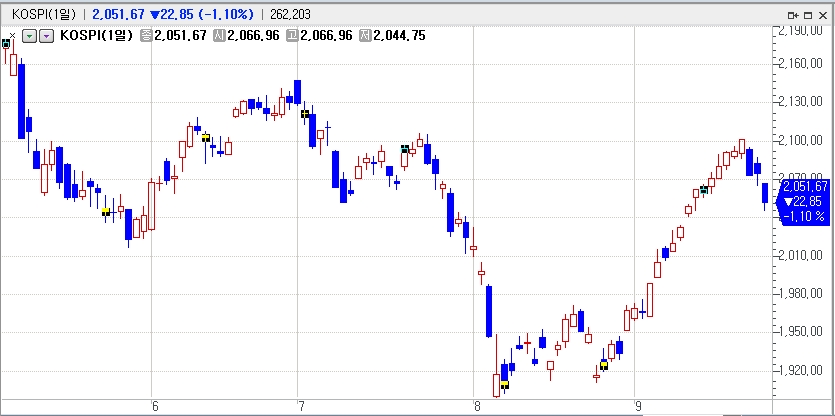Click the month 6 label on time axis
Viewport: 835px width, 416px height.
[154, 405]
